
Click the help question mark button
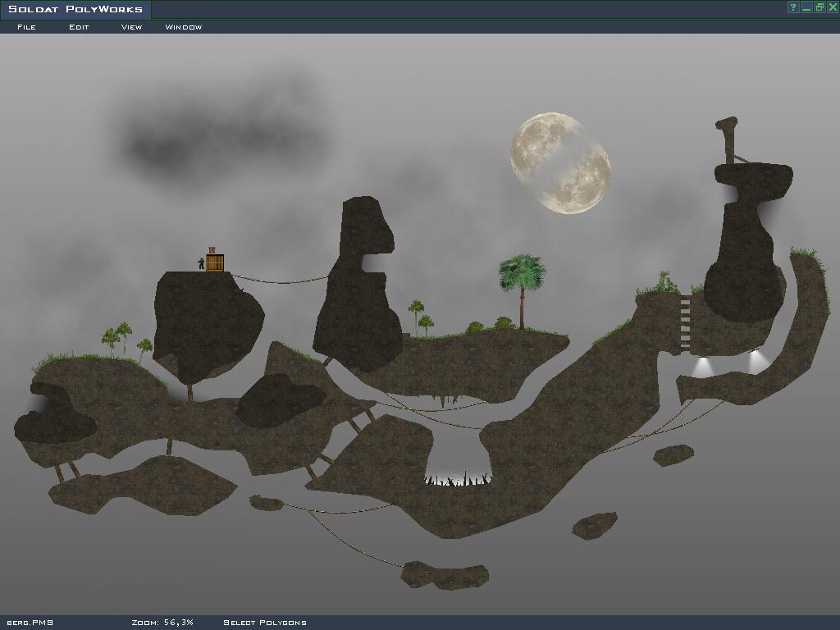click(793, 7)
